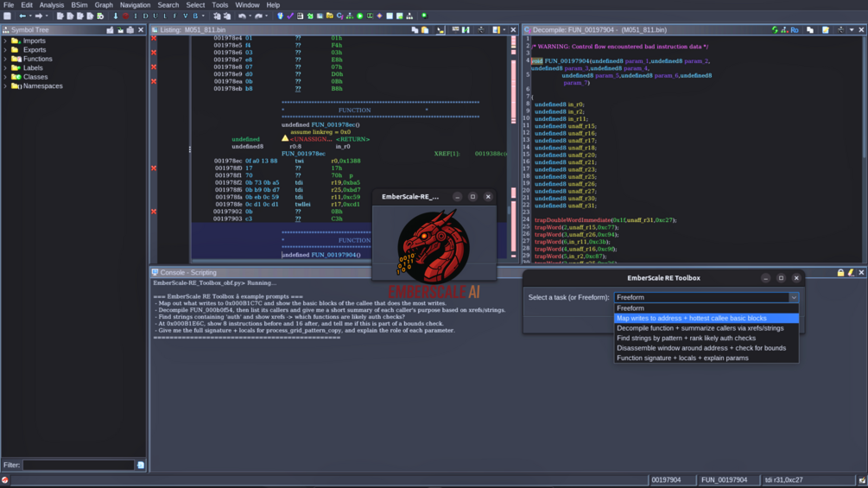Click the purple checkmark toolbar icon
Screen dimensions: 868x488
coord(290,16)
